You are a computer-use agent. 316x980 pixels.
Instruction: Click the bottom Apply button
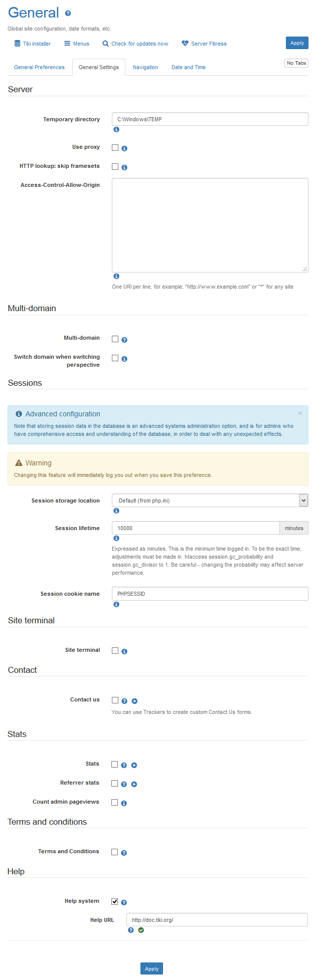[151, 968]
